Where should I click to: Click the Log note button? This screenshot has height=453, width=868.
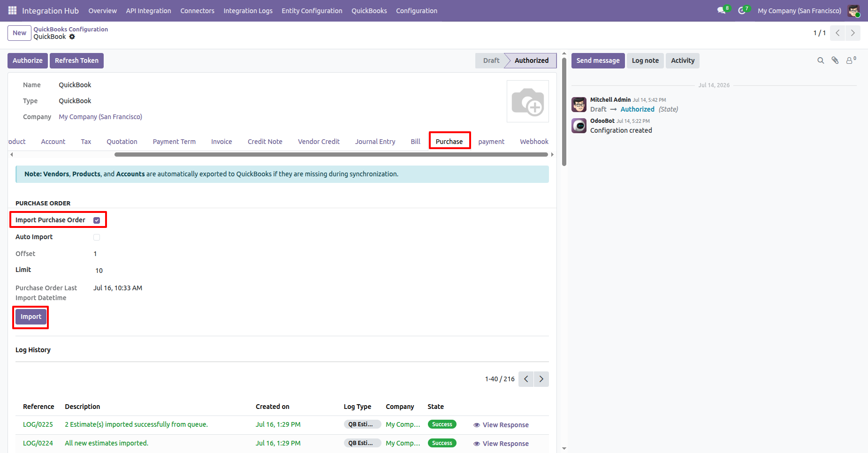[x=645, y=60]
